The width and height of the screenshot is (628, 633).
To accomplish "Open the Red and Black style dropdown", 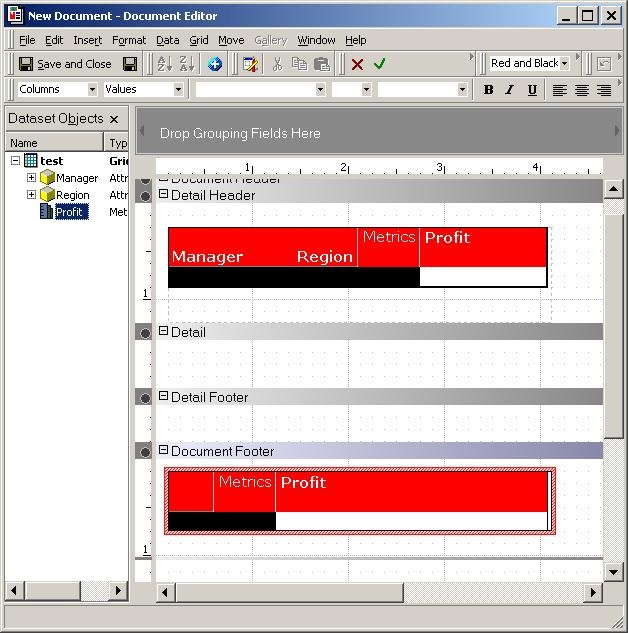I will (x=564, y=64).
